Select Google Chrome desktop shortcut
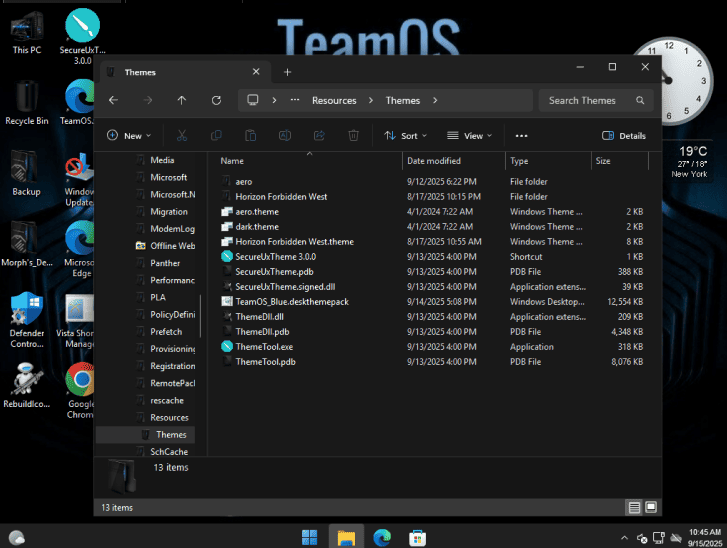 (81, 391)
